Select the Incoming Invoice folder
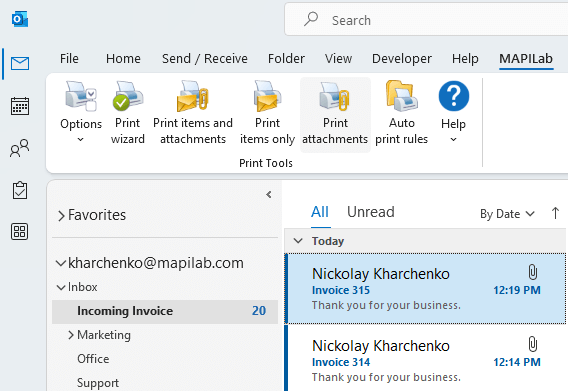Viewport: 568px width, 392px height. point(165,311)
